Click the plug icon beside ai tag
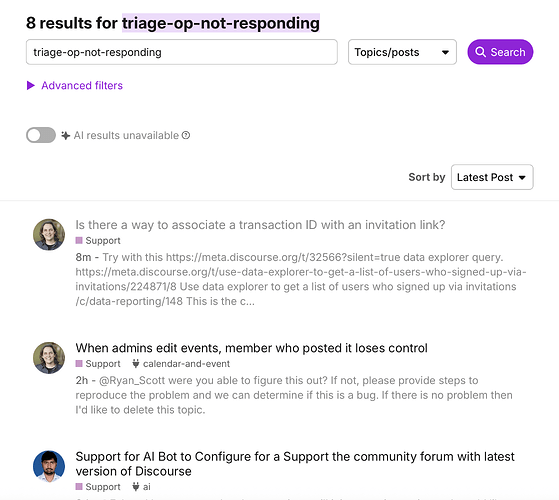The width and height of the screenshot is (559, 500). pyautogui.click(x=135, y=486)
